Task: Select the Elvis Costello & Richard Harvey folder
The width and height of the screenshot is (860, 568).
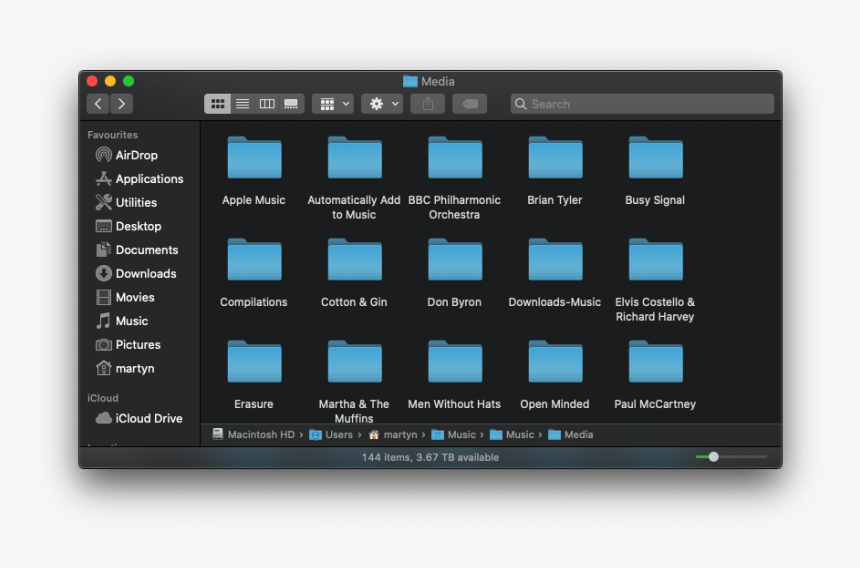Action: pyautogui.click(x=655, y=260)
